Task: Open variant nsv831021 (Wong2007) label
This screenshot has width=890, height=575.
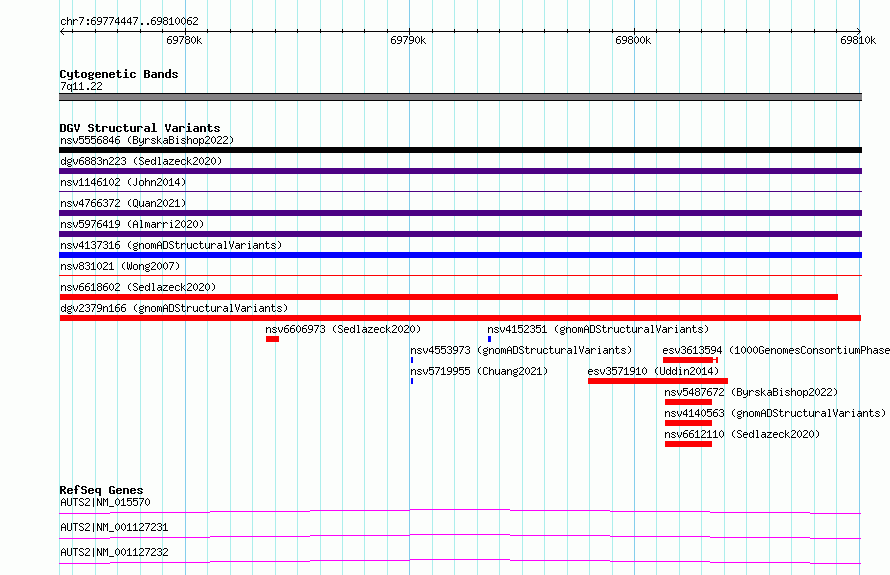Action: pyautogui.click(x=120, y=266)
